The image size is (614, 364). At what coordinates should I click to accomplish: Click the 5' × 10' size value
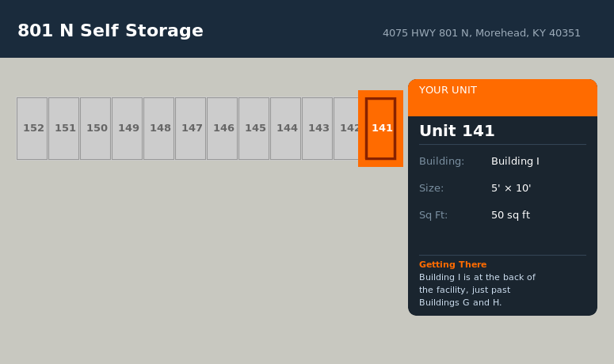click(511, 188)
